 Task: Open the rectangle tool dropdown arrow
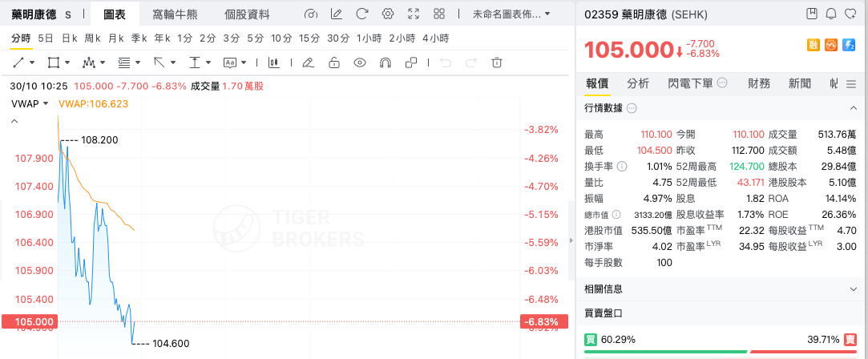67,63
